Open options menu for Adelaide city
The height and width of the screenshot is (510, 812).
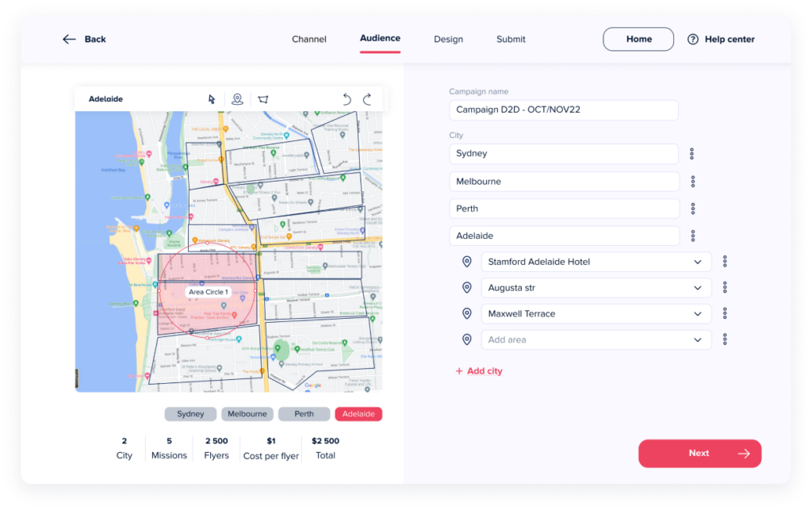[x=693, y=236]
